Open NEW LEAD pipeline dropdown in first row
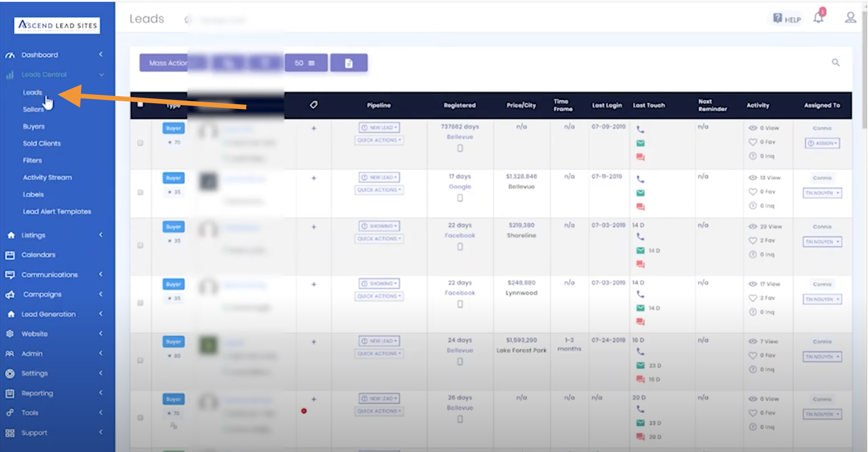This screenshot has width=868, height=452. (x=379, y=127)
